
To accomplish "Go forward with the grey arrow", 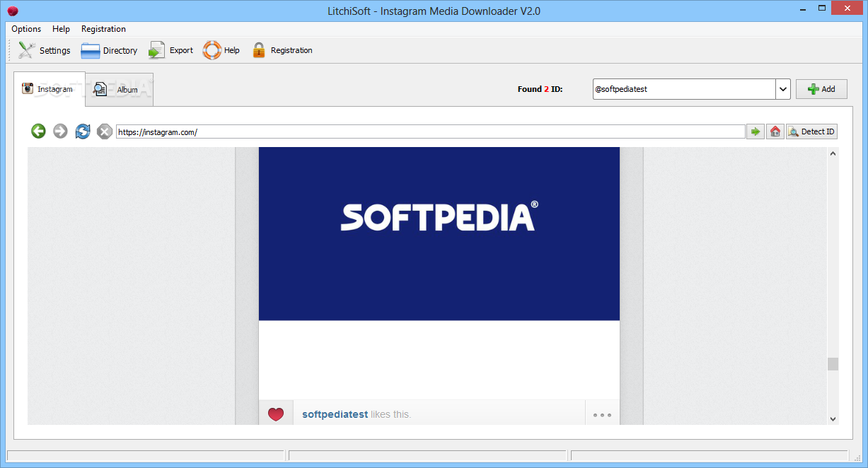I will pos(61,131).
